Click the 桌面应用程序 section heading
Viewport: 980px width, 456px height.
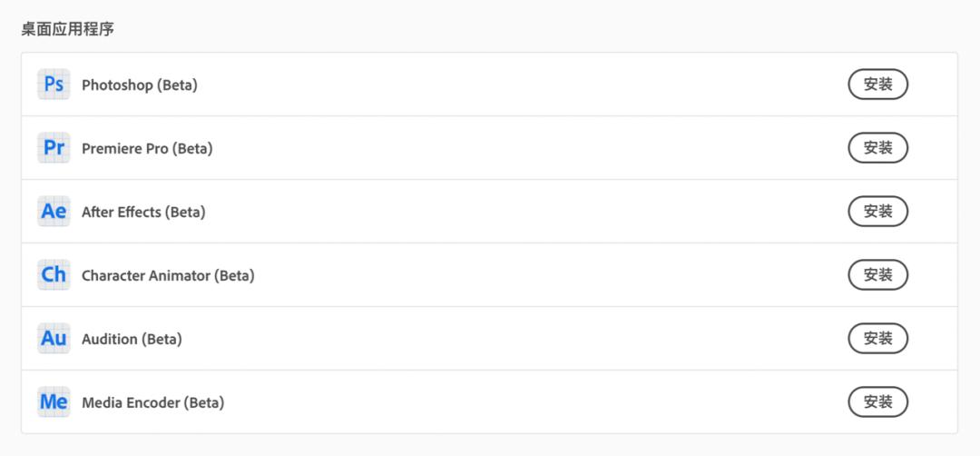tap(68, 29)
